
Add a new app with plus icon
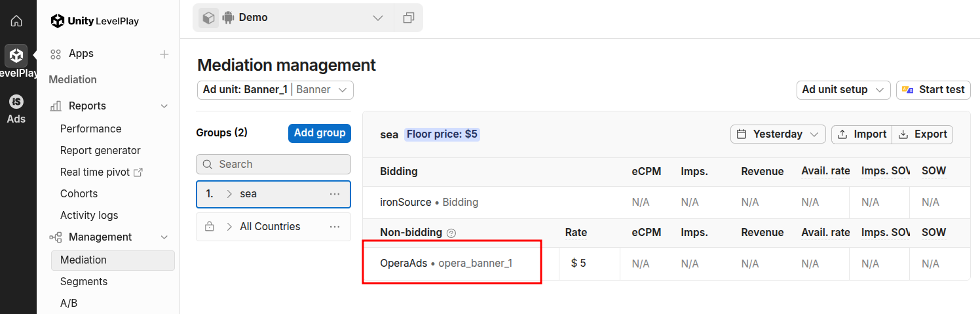164,54
